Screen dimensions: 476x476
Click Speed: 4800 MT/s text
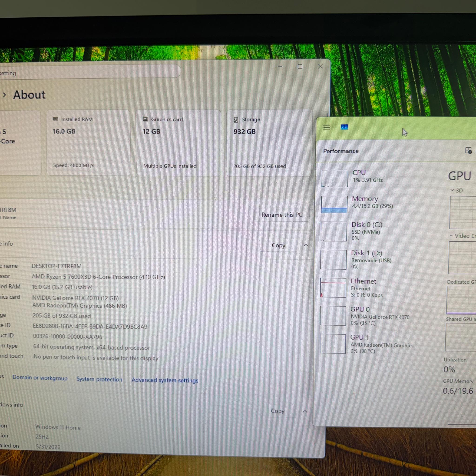[74, 165]
